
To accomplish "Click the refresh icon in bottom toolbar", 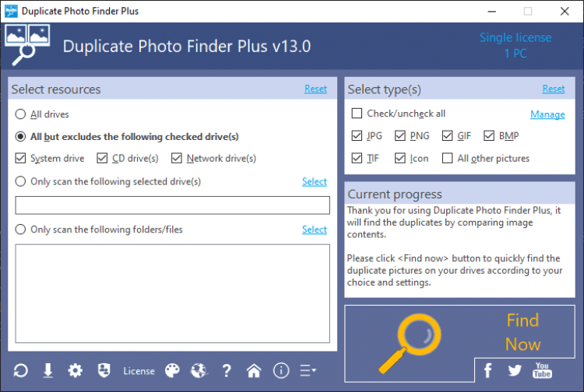I will pos(21,371).
